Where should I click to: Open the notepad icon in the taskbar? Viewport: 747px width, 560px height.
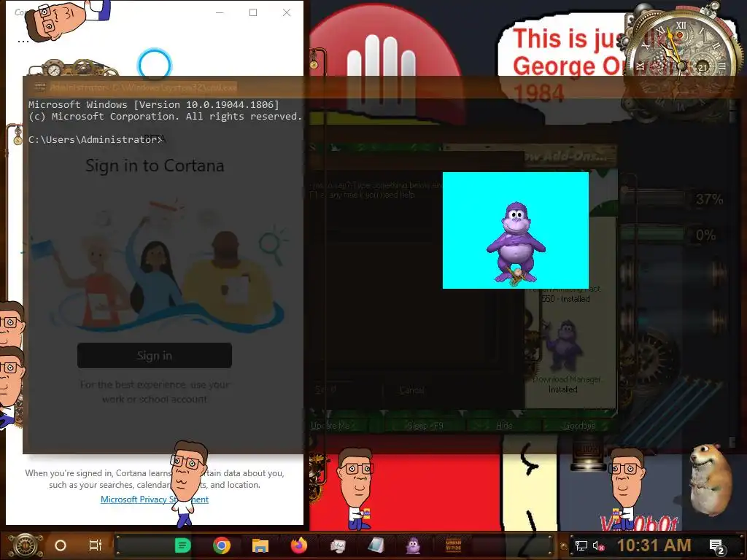click(x=376, y=545)
